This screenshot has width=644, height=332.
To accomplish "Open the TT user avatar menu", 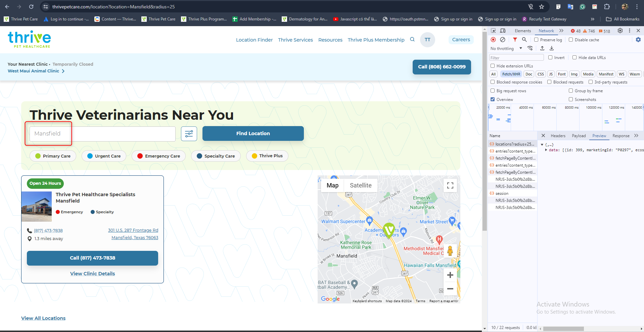I will [x=427, y=40].
